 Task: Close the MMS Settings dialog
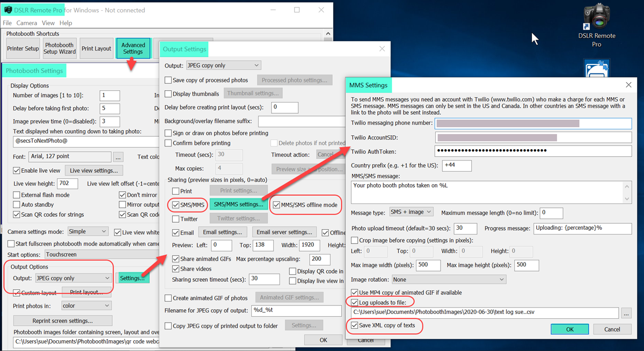tap(628, 85)
